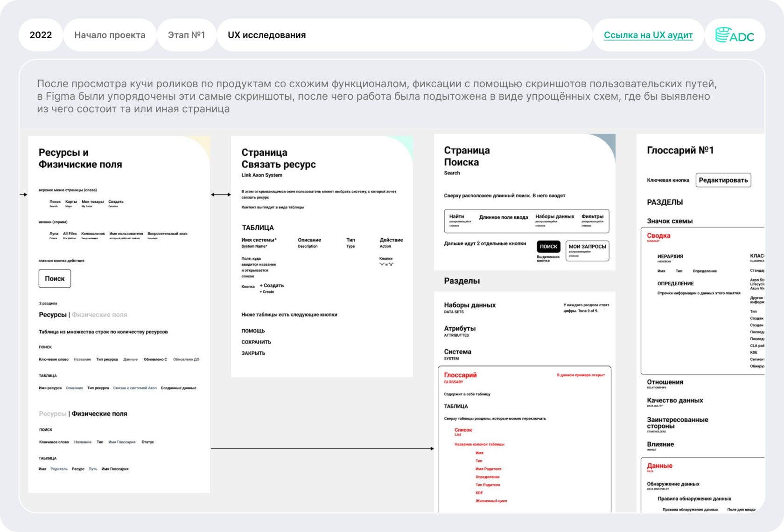Image resolution: width=784 pixels, height=532 pixels.
Task: Click the Link Axon System subtitle
Action: pyautogui.click(x=262, y=175)
